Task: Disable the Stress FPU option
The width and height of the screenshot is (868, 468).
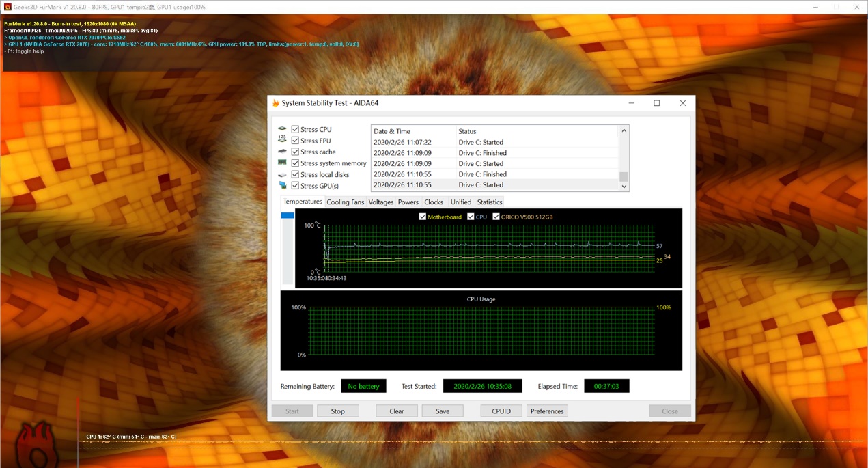Action: (x=296, y=140)
